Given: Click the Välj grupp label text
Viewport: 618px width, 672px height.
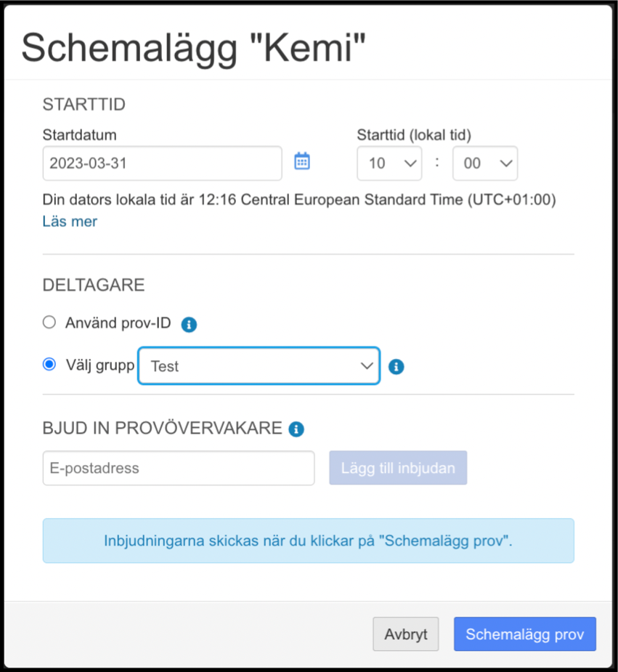Looking at the screenshot, I should (x=100, y=365).
